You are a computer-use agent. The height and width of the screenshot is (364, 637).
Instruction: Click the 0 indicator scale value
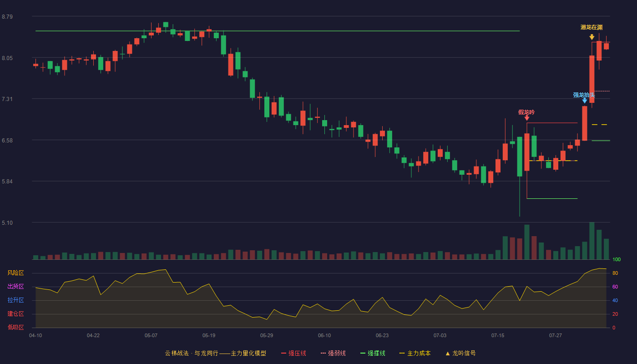click(614, 328)
